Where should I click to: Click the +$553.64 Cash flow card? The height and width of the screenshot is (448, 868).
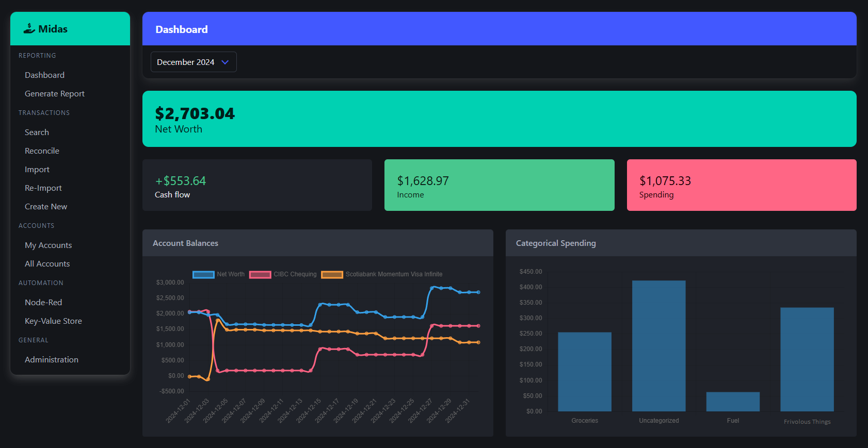click(x=257, y=185)
